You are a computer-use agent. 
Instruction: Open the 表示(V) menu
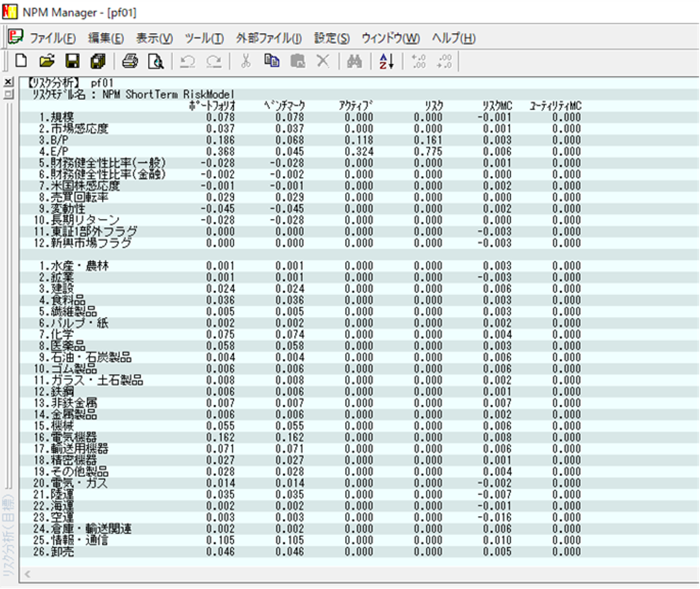click(x=154, y=38)
